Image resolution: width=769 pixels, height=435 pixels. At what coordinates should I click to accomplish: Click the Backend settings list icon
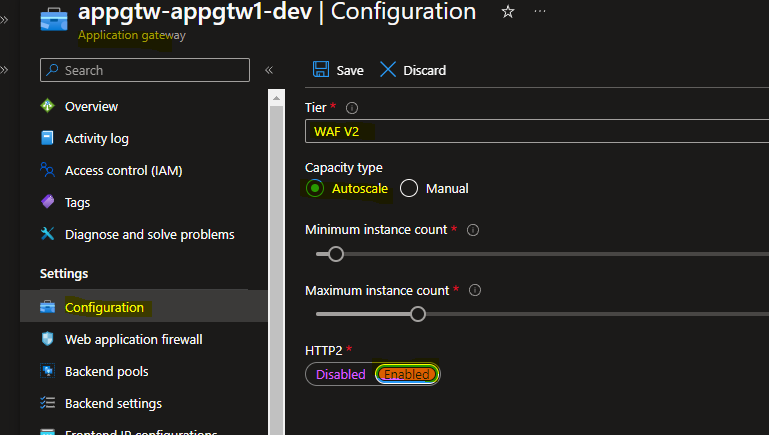tap(48, 403)
